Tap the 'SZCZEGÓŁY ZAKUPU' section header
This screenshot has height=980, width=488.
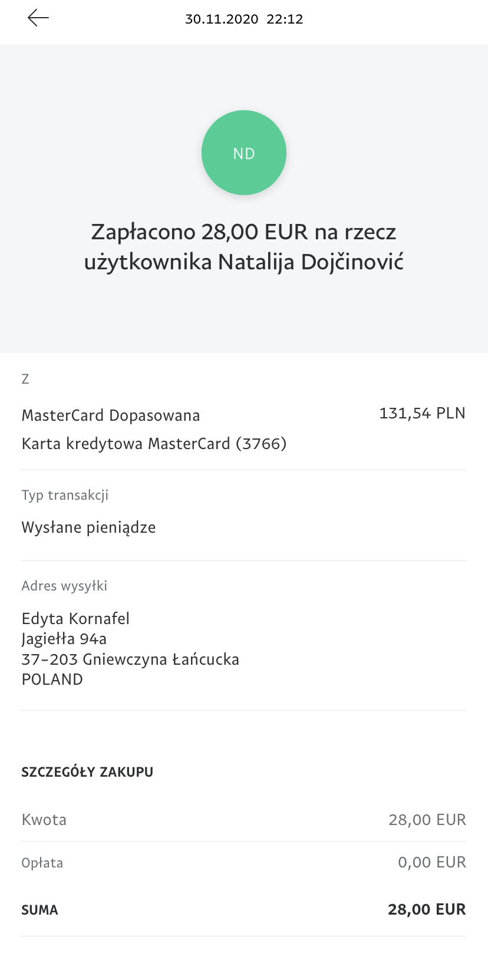[x=87, y=772]
